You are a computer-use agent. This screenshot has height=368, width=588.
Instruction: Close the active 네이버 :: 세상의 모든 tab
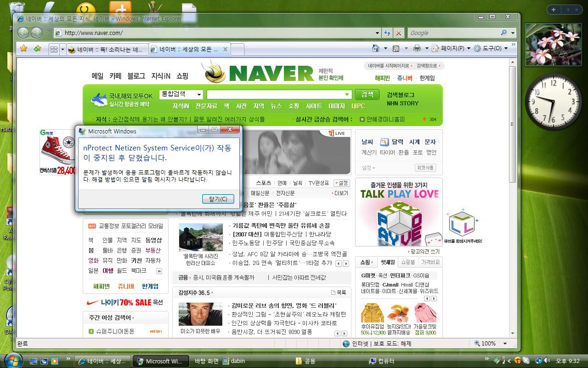click(x=225, y=49)
